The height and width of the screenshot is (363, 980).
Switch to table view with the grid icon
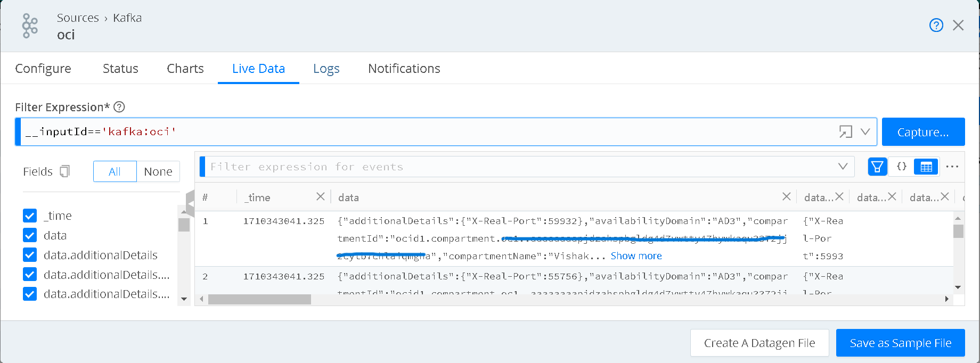coord(926,167)
